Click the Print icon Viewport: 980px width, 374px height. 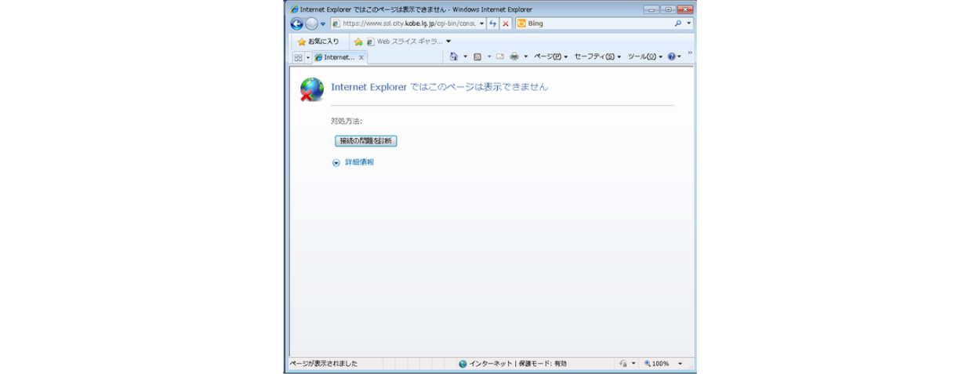pyautogui.click(x=514, y=56)
